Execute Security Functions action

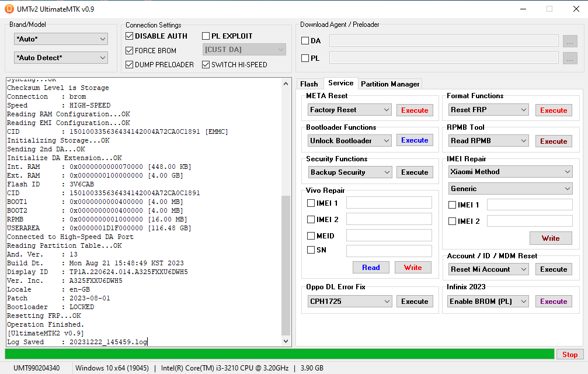(415, 172)
